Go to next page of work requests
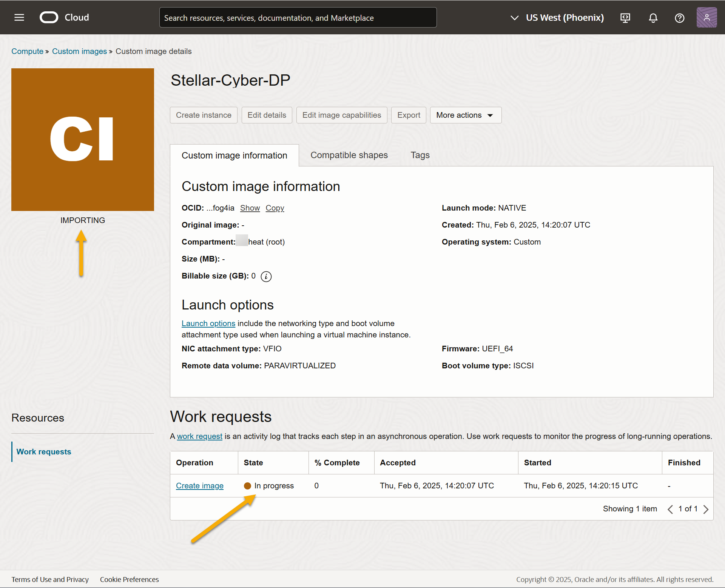Viewport: 725px width, 588px height. coord(706,509)
